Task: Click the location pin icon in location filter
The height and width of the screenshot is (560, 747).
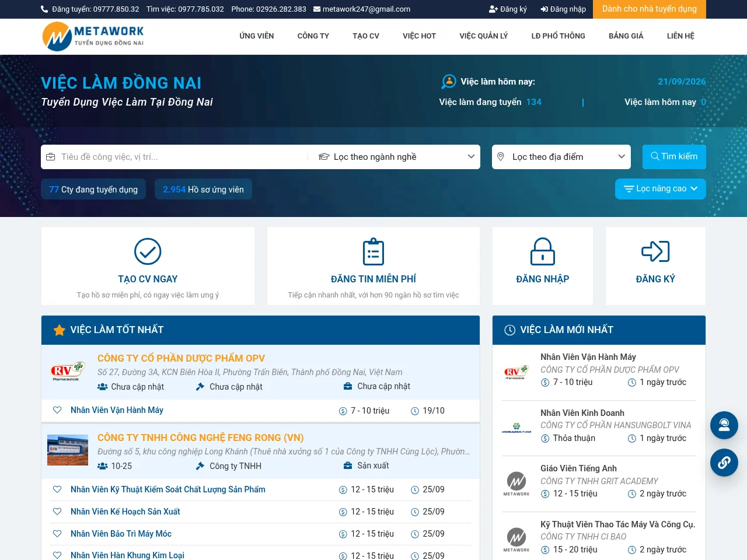Action: pyautogui.click(x=500, y=157)
